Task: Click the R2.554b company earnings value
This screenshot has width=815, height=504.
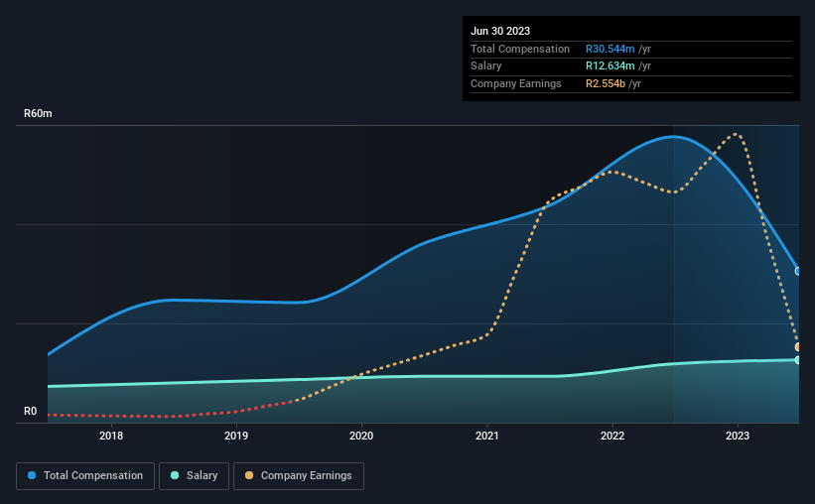Action: click(606, 83)
